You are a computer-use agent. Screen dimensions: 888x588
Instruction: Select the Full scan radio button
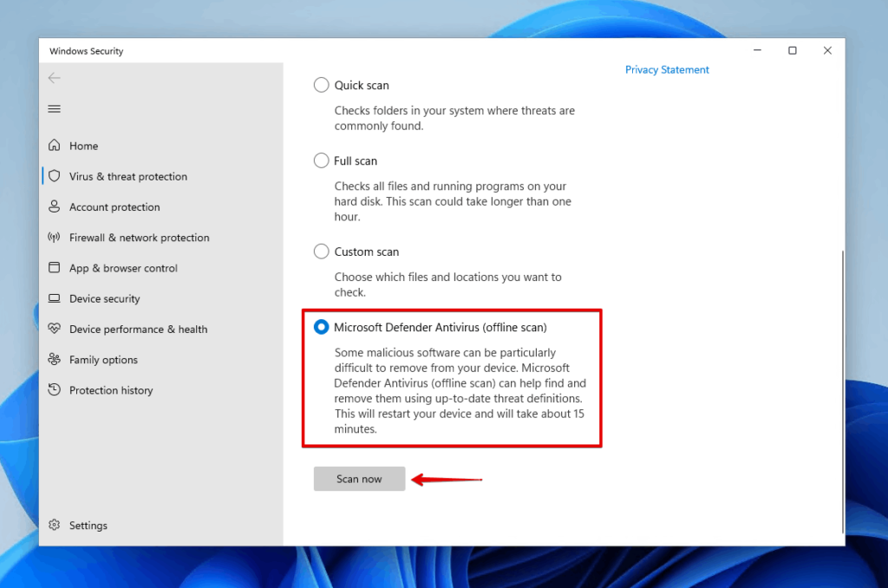(x=322, y=160)
